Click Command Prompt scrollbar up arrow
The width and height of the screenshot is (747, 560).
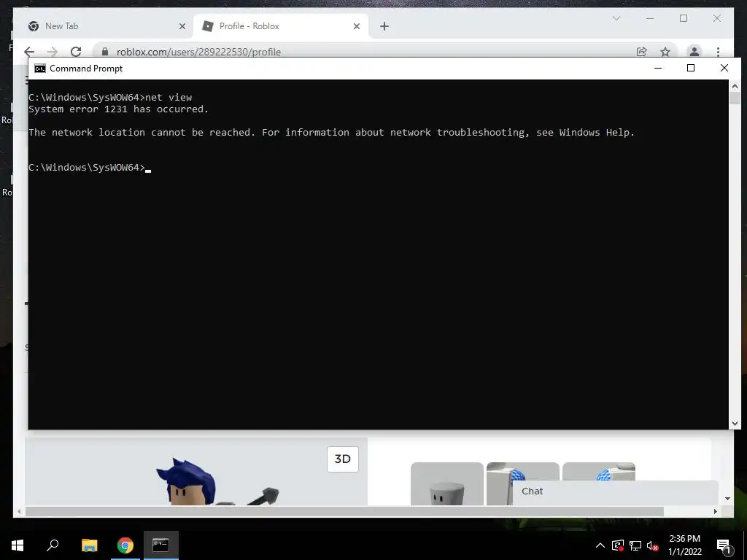tap(735, 86)
